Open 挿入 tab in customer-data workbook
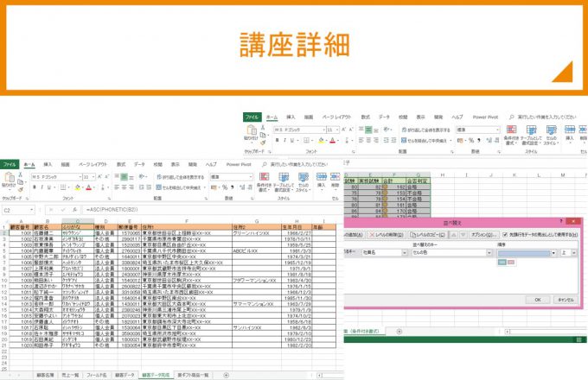This screenshot has height=380, width=588. 48,164
